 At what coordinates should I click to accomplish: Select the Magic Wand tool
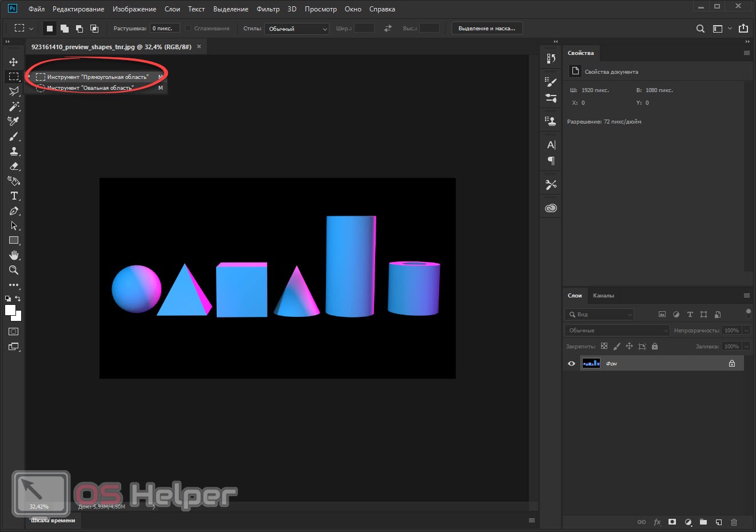[14, 106]
